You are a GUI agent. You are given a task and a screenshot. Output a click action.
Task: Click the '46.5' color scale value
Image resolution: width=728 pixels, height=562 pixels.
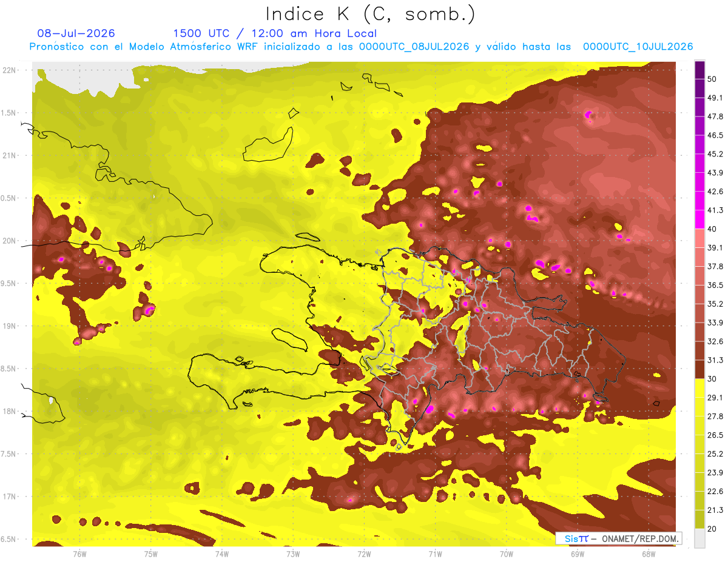pyautogui.click(x=715, y=135)
